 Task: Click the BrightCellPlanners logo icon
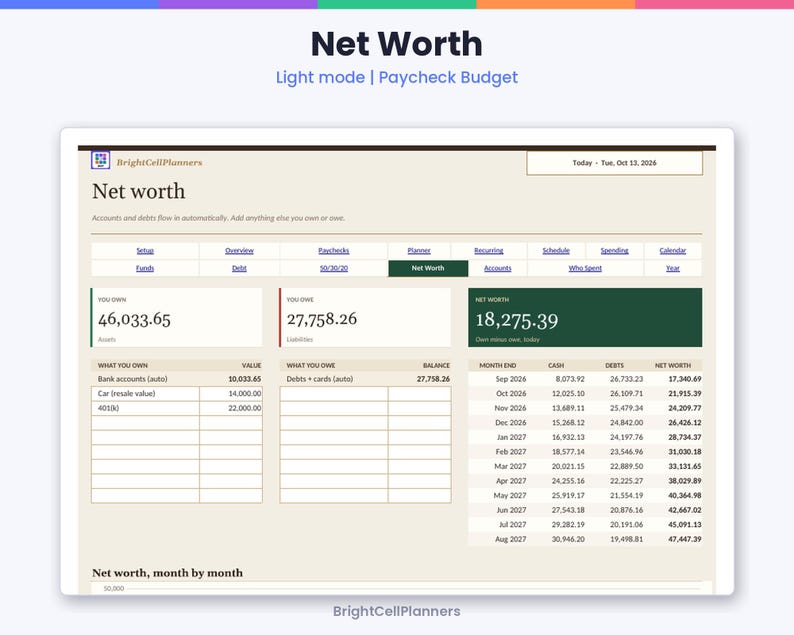click(x=100, y=160)
